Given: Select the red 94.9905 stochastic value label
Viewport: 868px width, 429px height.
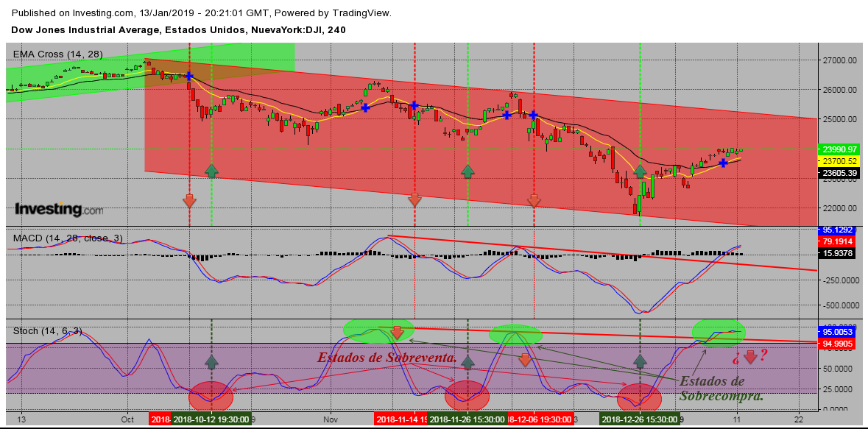Looking at the screenshot, I should pos(838,344).
